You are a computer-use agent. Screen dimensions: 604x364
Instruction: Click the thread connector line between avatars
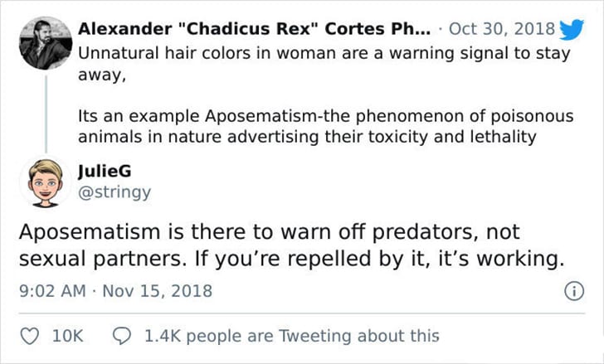[46, 114]
